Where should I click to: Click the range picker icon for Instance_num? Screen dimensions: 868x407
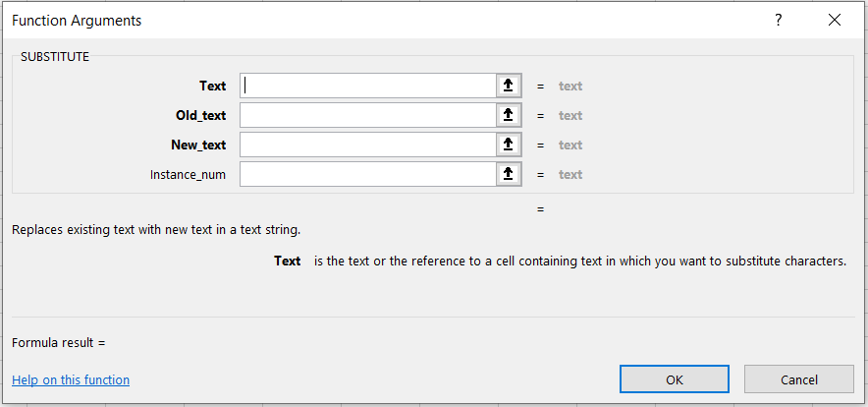(508, 174)
